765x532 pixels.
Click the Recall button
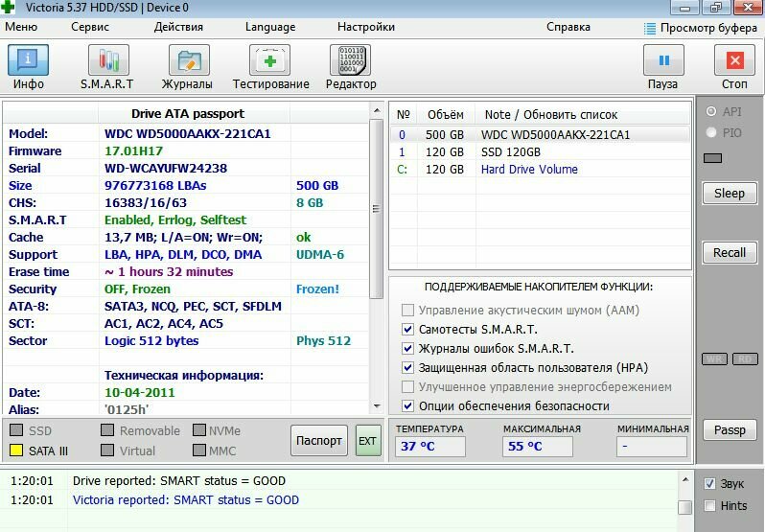[x=730, y=253]
